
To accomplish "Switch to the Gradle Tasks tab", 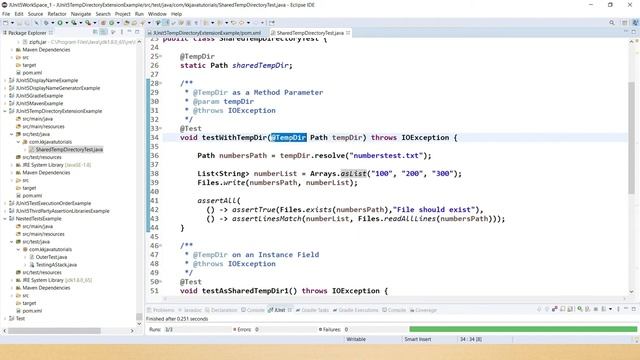I will pyautogui.click(x=312, y=310).
